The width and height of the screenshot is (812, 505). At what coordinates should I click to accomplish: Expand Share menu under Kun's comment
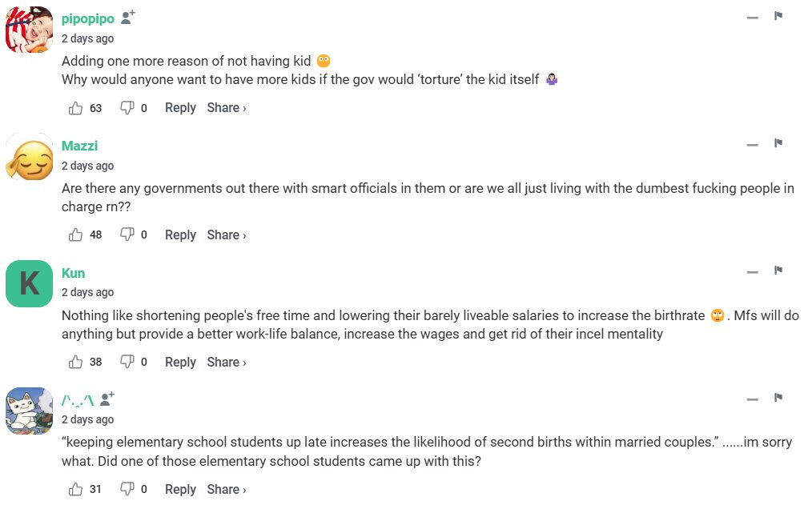(226, 362)
